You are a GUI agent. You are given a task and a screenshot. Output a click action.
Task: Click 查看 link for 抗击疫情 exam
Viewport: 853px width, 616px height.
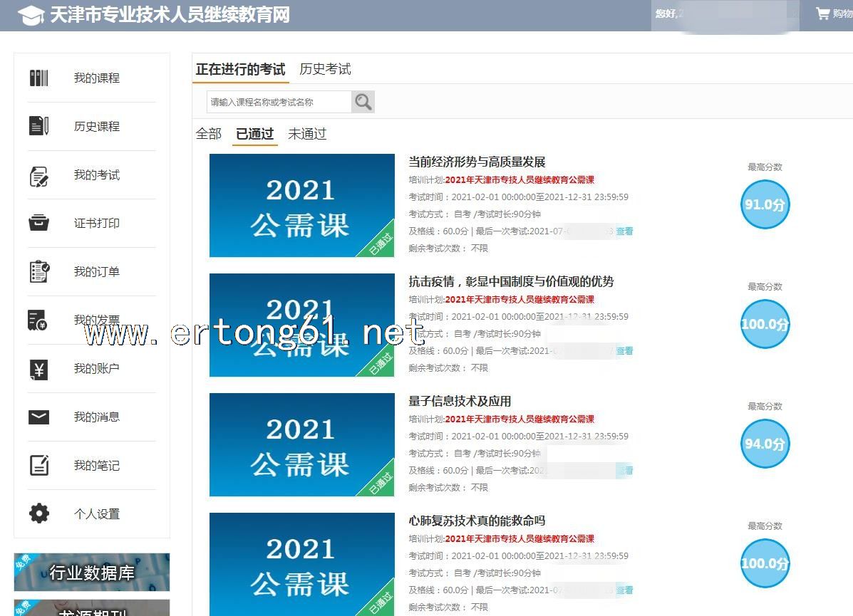625,350
